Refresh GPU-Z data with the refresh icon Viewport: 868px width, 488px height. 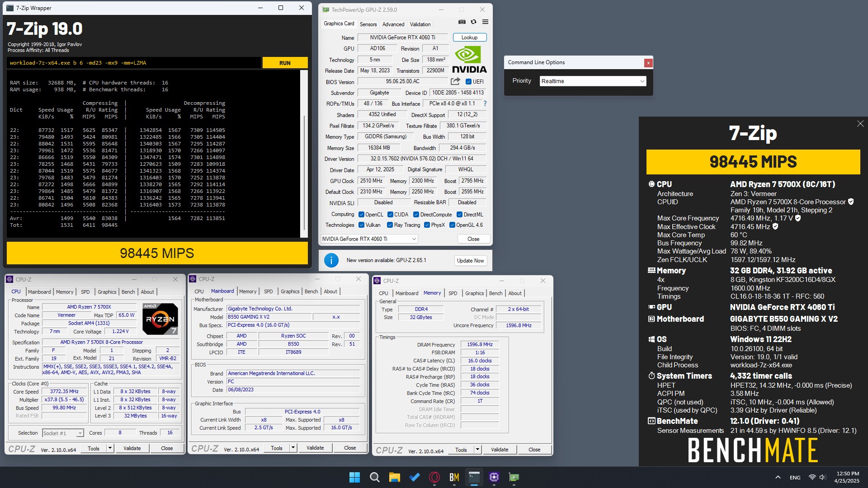point(473,22)
